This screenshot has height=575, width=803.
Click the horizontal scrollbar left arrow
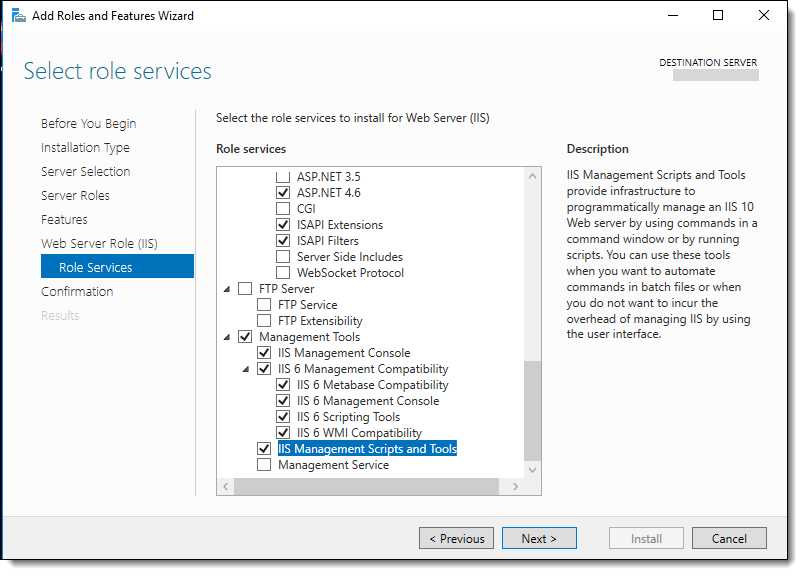[225, 486]
